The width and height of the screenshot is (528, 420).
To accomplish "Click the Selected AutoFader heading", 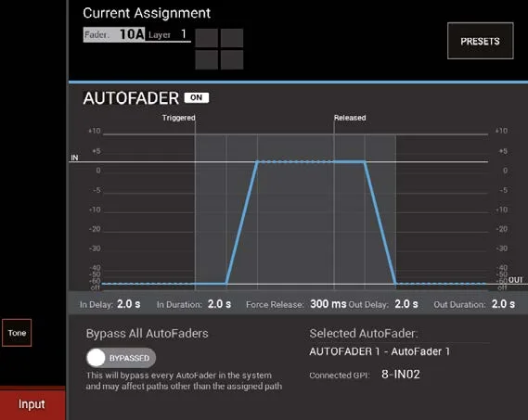I will (364, 333).
